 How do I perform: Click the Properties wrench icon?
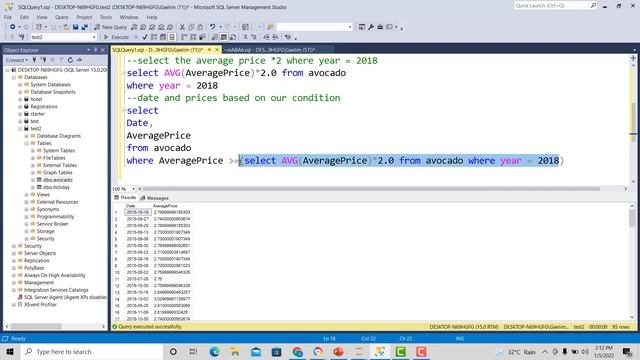pyautogui.click(x=371, y=27)
